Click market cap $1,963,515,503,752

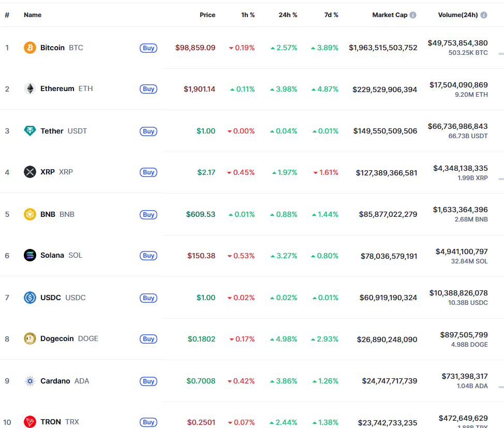tap(383, 48)
